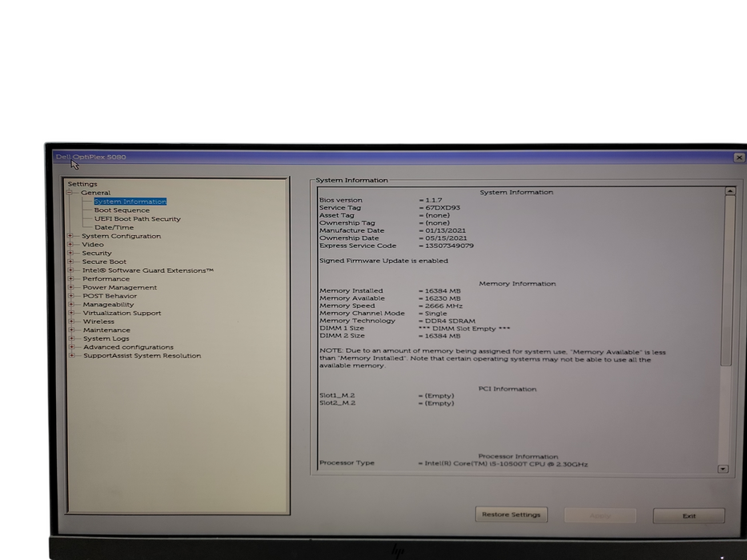Click the grayed-out Apply button

(600, 516)
